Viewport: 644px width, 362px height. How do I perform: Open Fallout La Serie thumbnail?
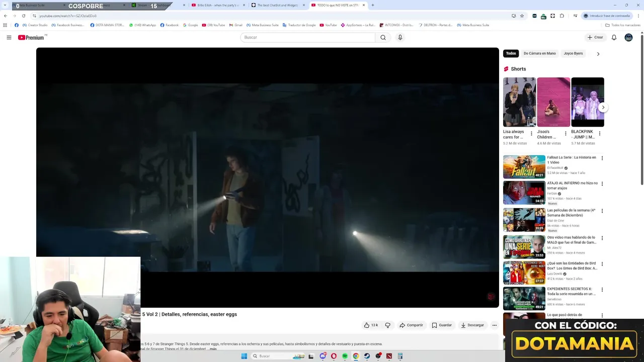(x=524, y=166)
